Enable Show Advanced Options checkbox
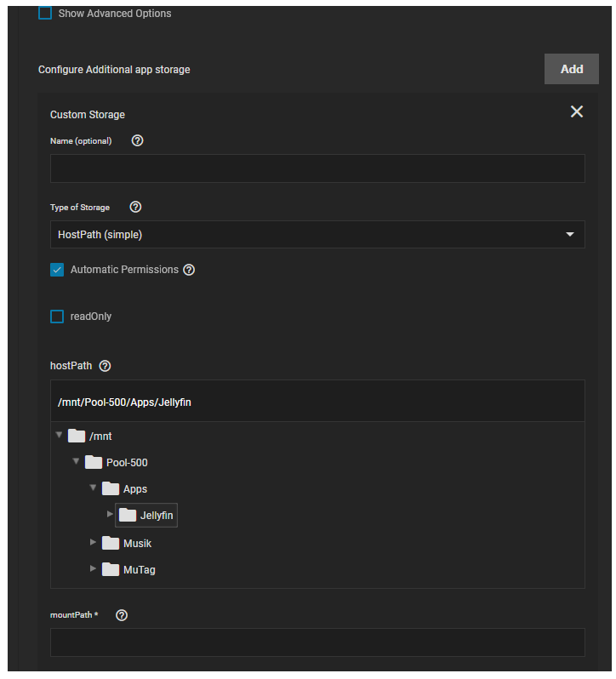Image resolution: width=616 pixels, height=679 pixels. click(45, 14)
